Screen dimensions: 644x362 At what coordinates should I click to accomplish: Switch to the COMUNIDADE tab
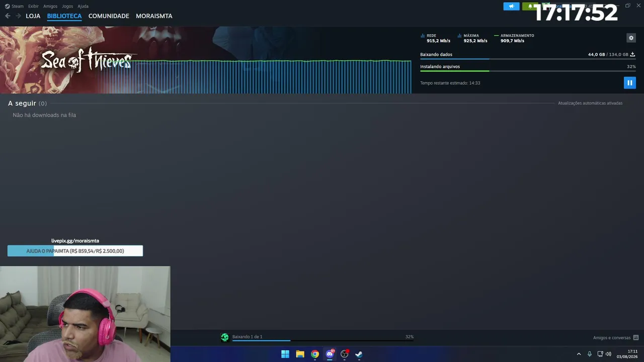pyautogui.click(x=109, y=16)
